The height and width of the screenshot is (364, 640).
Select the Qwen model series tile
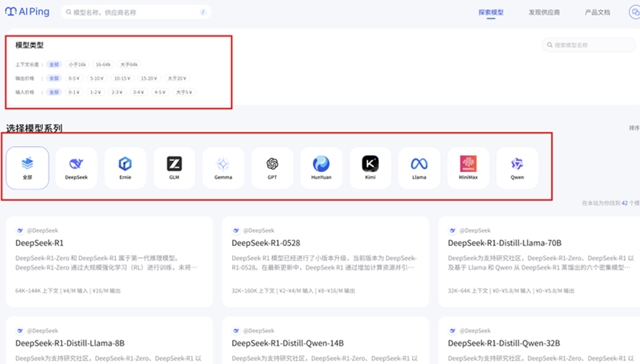click(x=517, y=168)
